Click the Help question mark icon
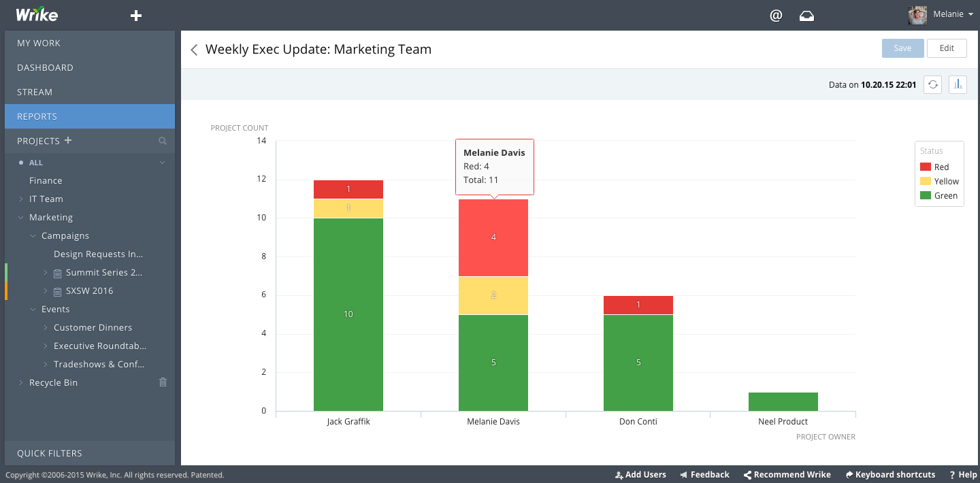Viewport: 980px width, 483px height. (x=953, y=475)
